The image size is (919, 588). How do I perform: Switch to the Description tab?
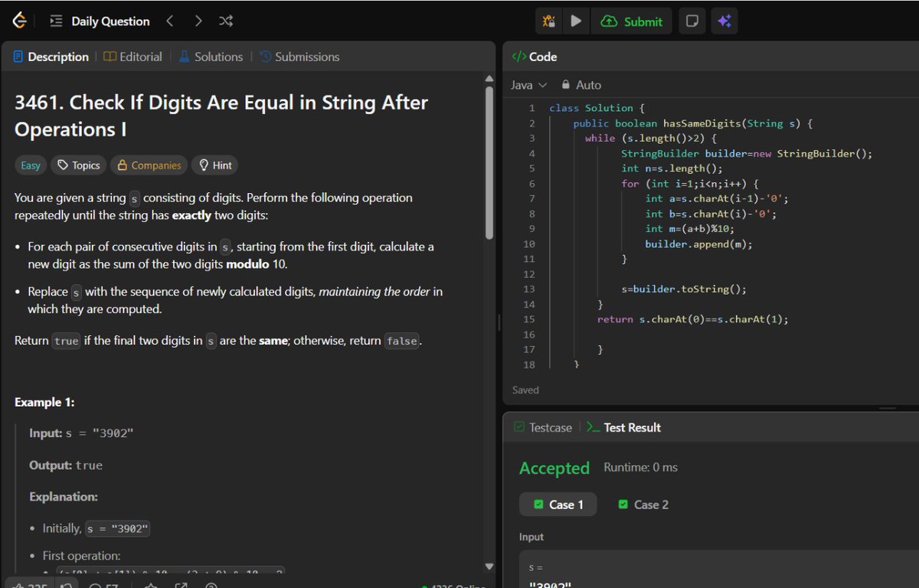51,57
